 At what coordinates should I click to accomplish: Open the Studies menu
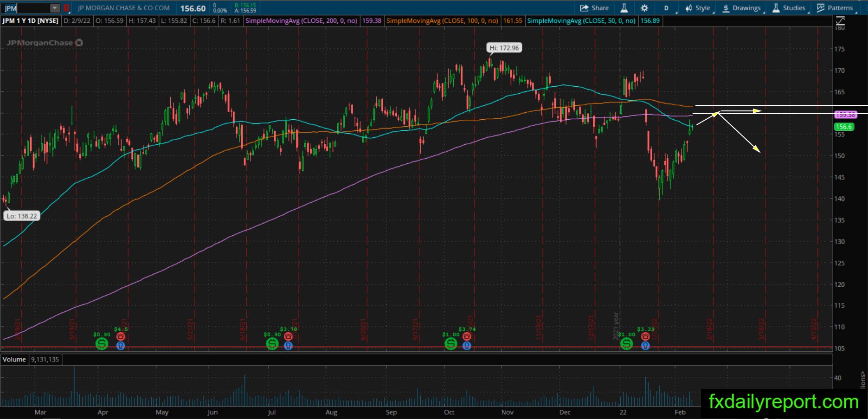click(789, 8)
